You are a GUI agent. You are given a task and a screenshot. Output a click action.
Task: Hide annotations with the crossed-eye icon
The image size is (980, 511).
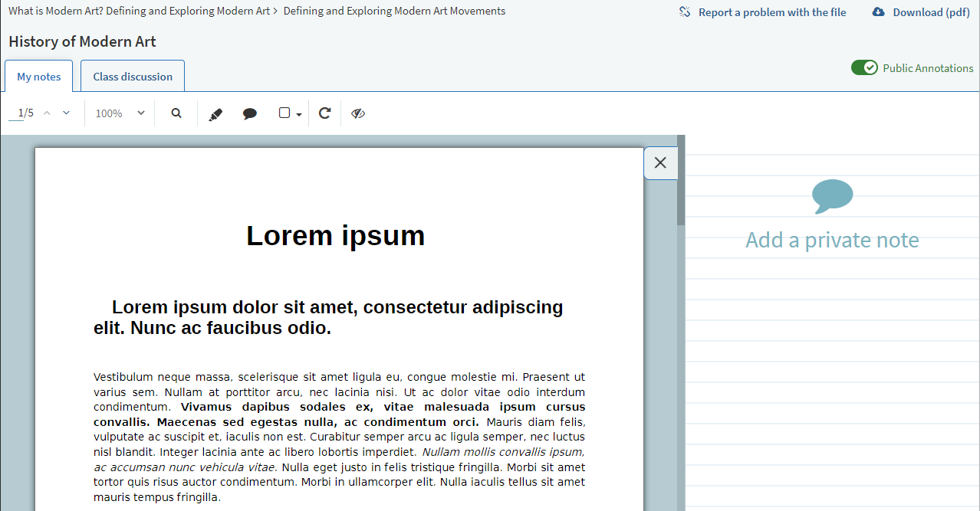tap(358, 113)
